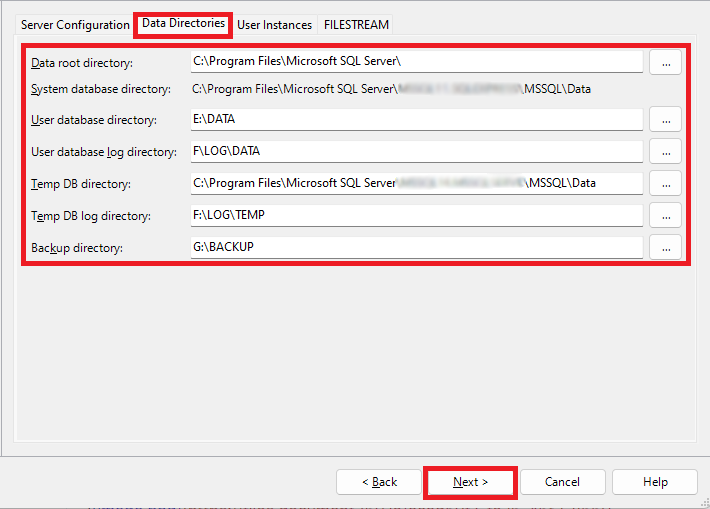Browse for User database log directory
Screen dimensions: 710x509
665,152
